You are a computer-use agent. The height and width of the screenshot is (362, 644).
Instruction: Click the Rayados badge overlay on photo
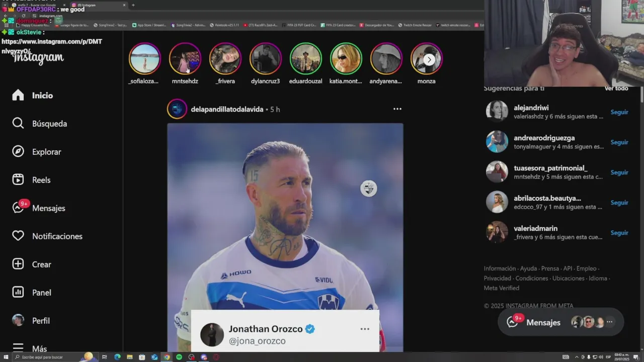368,189
